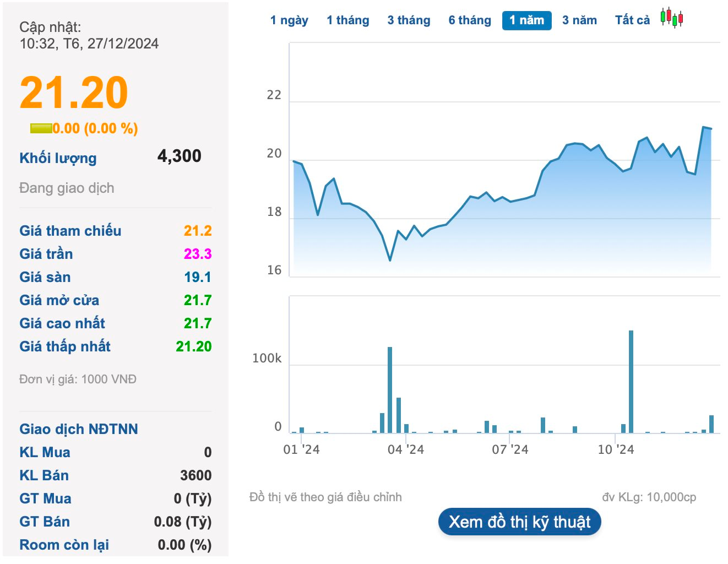The height and width of the screenshot is (564, 728).
Task: Click the volume value 4,300
Action: coord(180,156)
